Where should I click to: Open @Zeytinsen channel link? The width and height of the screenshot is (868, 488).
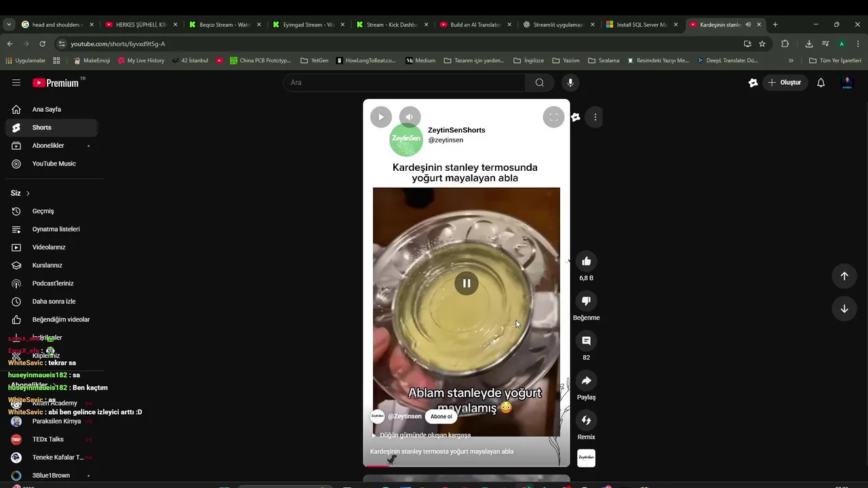tap(405, 416)
